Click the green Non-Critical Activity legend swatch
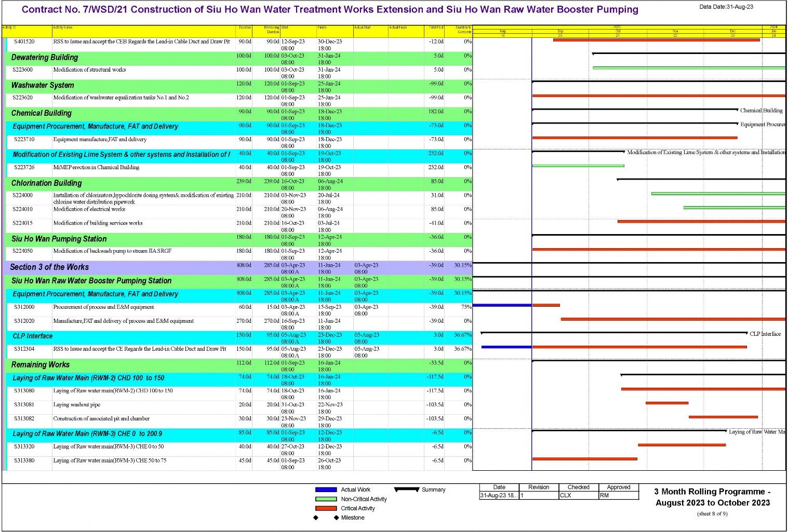Image resolution: width=788 pixels, height=532 pixels. [326, 499]
